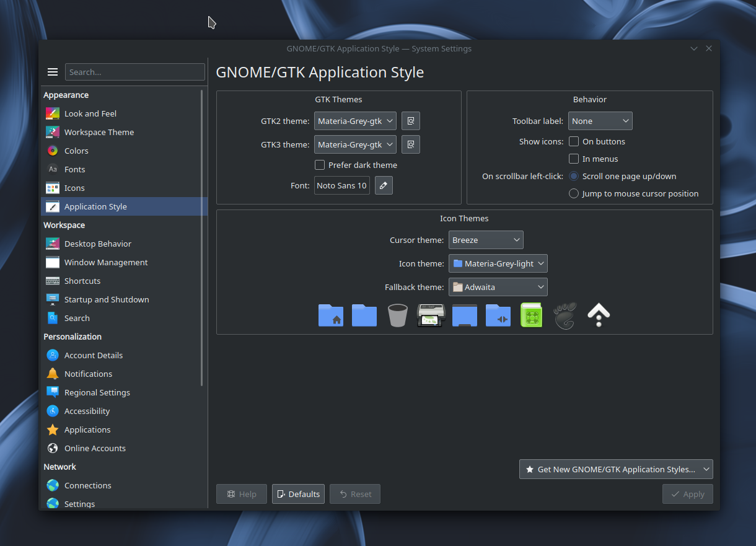Click the home folder preview icon

(x=331, y=315)
